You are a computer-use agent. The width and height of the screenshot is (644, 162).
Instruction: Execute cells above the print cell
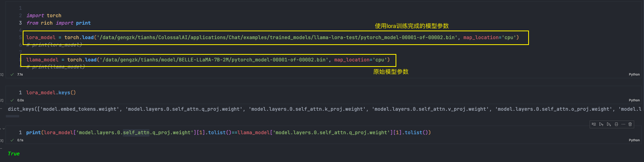(x=601, y=124)
